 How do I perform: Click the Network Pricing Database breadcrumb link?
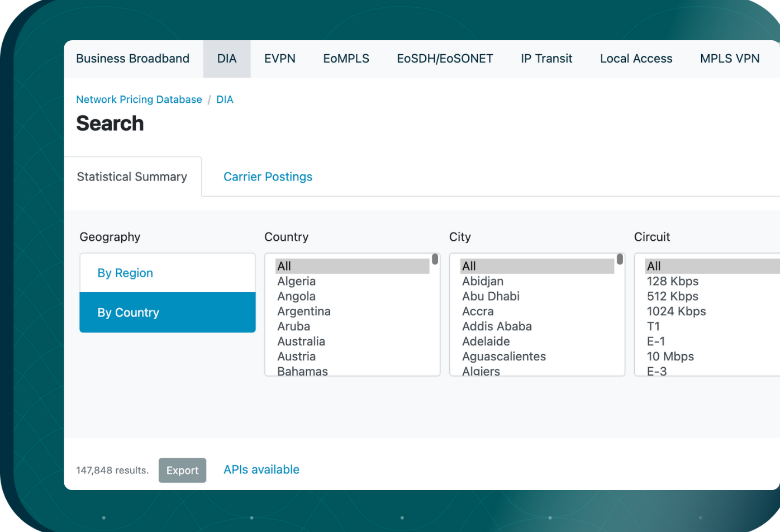(x=139, y=99)
